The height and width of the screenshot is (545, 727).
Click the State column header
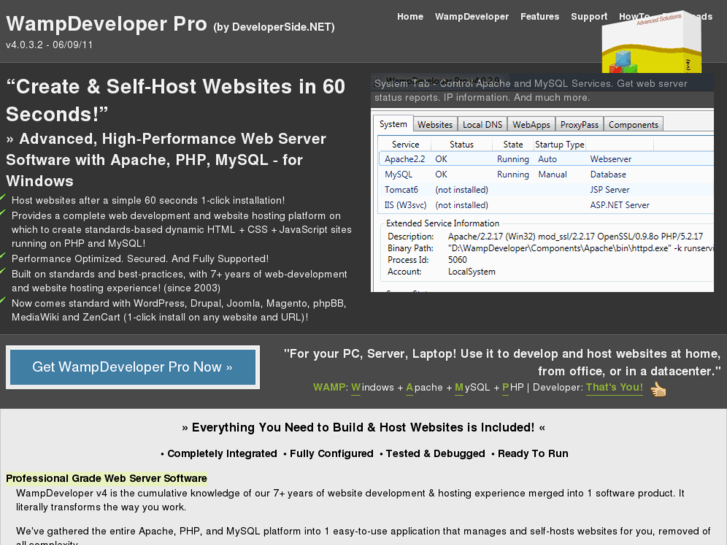513,144
